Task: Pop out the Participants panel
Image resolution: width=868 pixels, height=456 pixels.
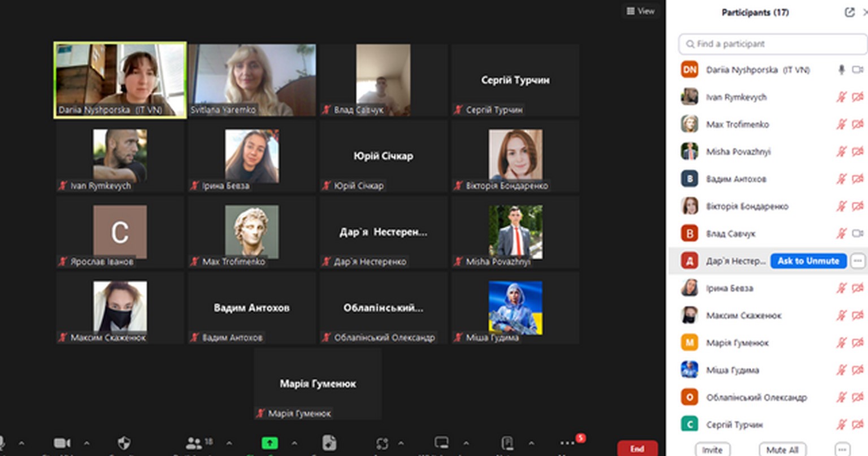Action: pos(849,12)
